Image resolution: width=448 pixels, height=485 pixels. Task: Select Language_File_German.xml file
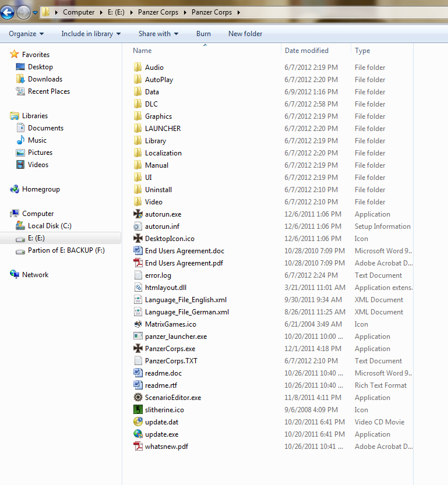(x=187, y=312)
